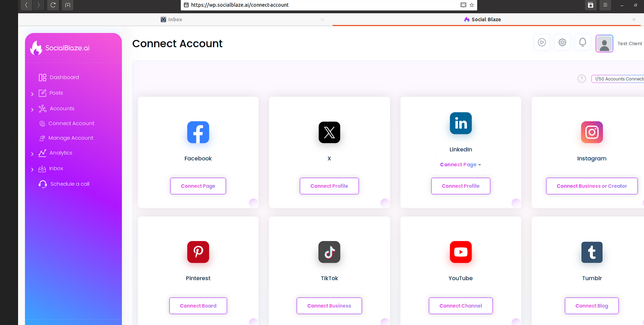Click the Tumblr logo icon
644x325 pixels.
[592, 252]
